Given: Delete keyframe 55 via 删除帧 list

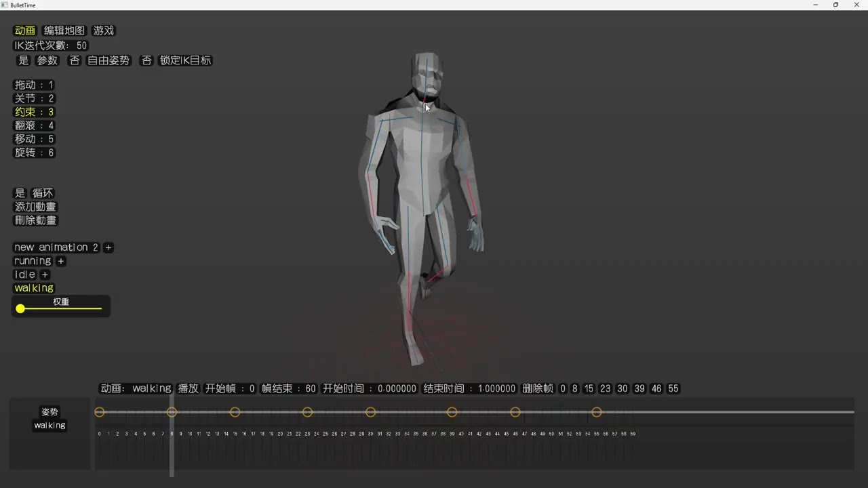Looking at the screenshot, I should tap(673, 388).
